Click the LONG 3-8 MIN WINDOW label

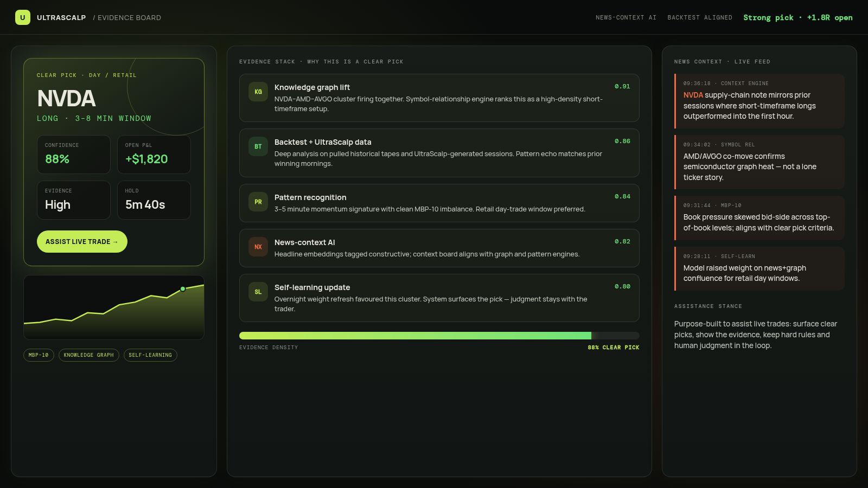(94, 119)
